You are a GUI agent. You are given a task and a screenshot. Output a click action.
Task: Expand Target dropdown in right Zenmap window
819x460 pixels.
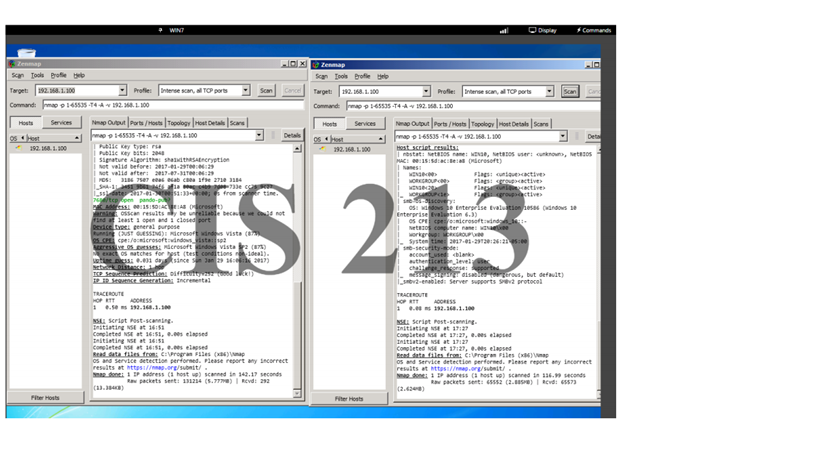(426, 91)
